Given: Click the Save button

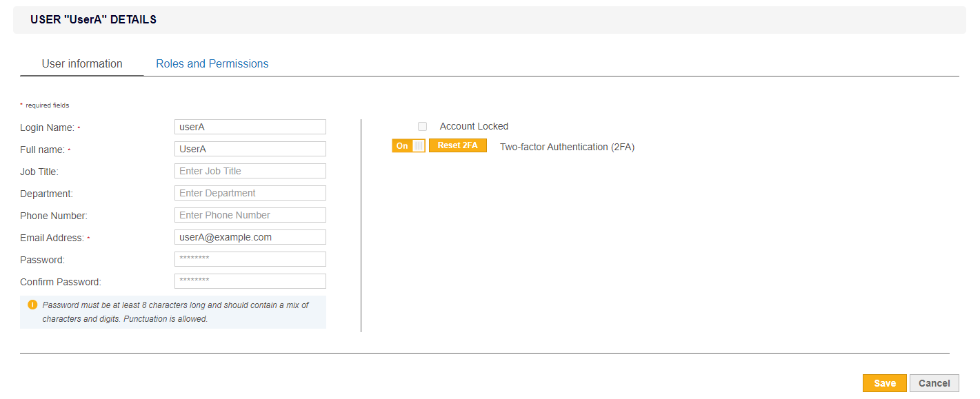Looking at the screenshot, I should pos(884,382).
